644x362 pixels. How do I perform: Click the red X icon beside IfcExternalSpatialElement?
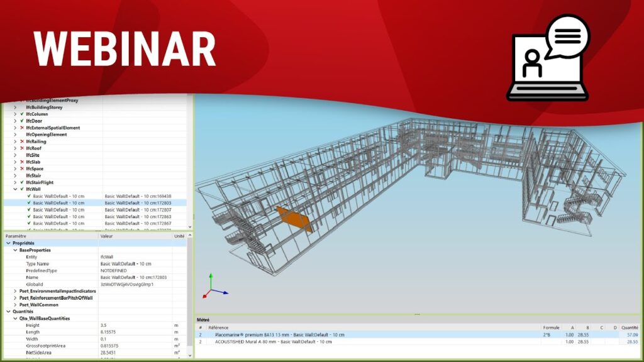22,128
